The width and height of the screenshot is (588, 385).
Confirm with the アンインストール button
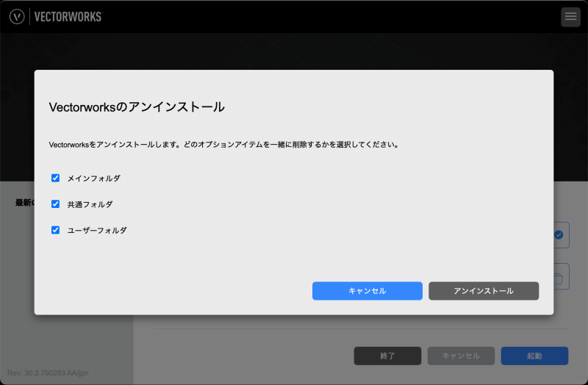(484, 291)
